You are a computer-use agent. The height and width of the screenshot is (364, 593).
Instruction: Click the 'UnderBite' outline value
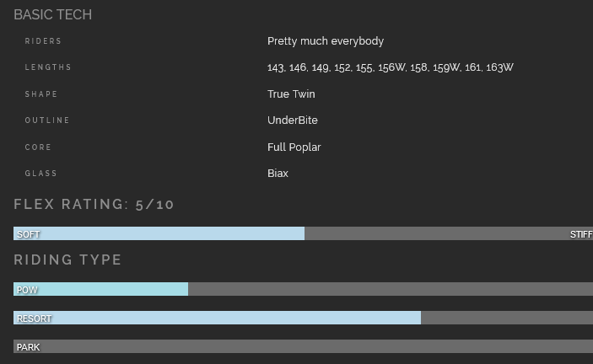point(293,120)
